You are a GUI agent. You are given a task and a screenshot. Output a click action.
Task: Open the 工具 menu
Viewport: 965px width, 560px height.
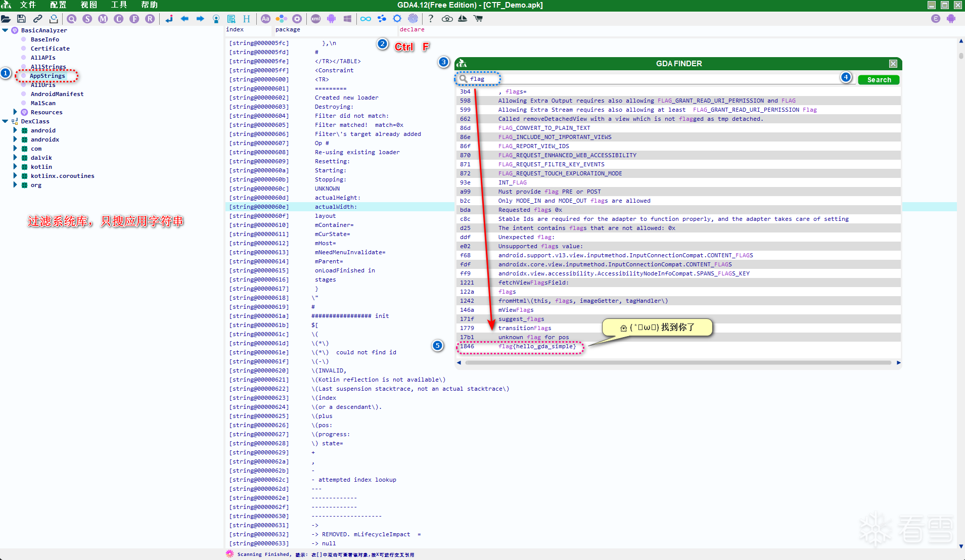119,5
